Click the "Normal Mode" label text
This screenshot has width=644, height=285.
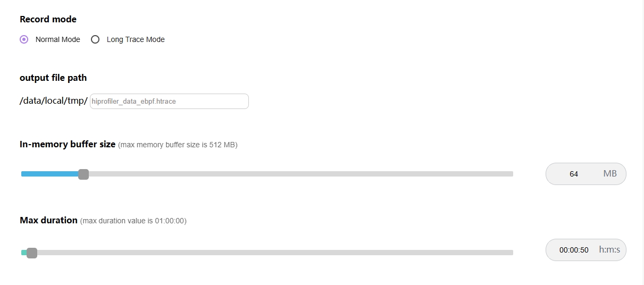point(57,39)
